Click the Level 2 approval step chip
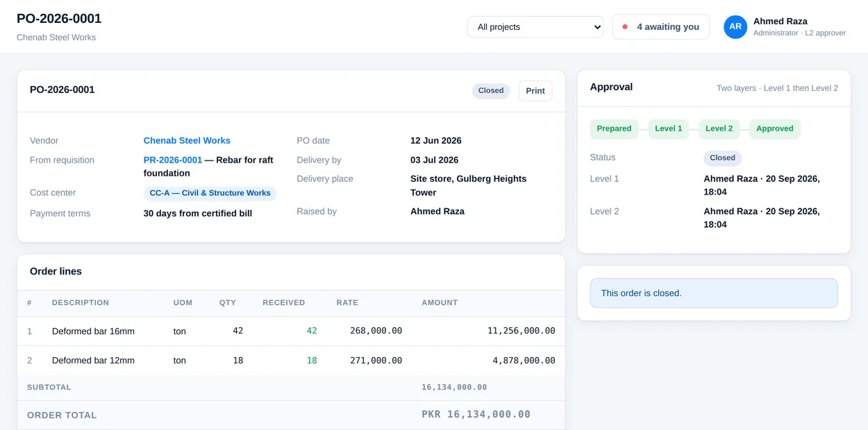The image size is (868, 430). click(719, 129)
